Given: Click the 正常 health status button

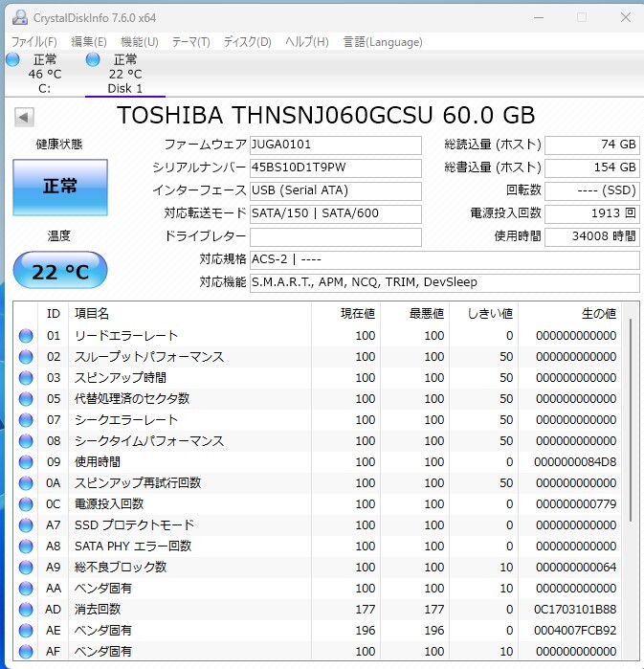Looking at the screenshot, I should [59, 187].
